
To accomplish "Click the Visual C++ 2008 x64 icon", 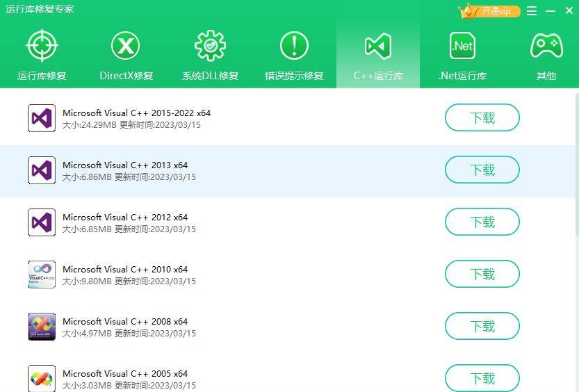I will pos(42,326).
